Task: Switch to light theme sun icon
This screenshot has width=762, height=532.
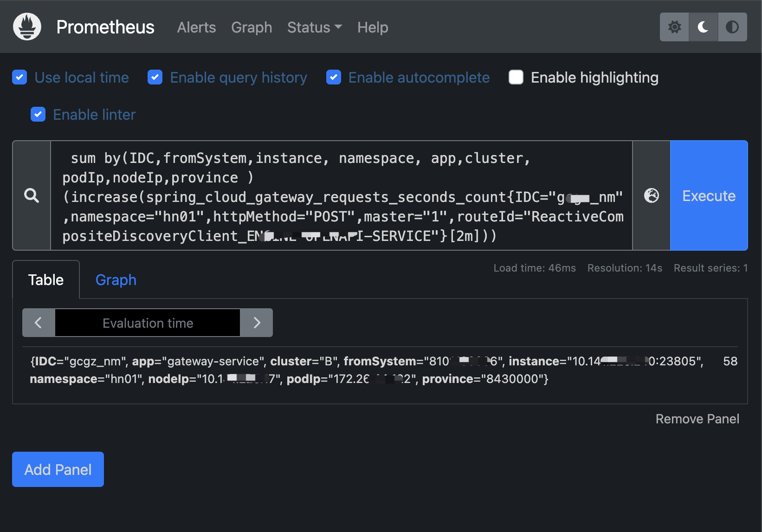Action: point(674,27)
